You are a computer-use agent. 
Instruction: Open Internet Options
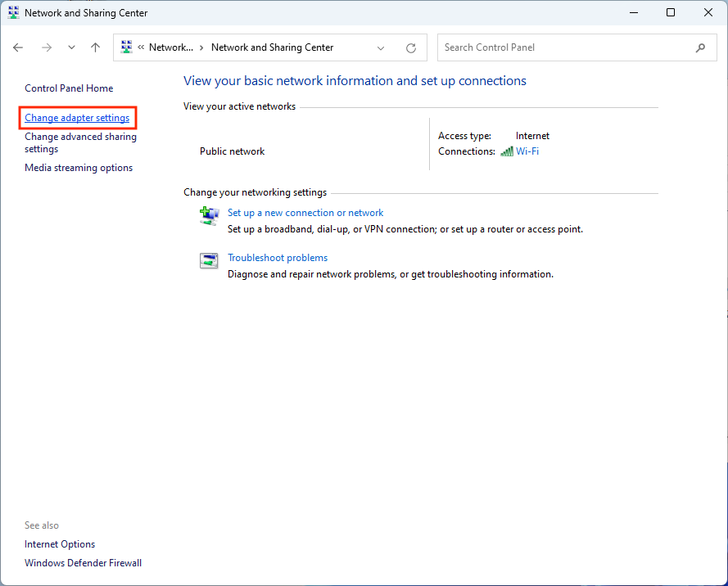[60, 544]
